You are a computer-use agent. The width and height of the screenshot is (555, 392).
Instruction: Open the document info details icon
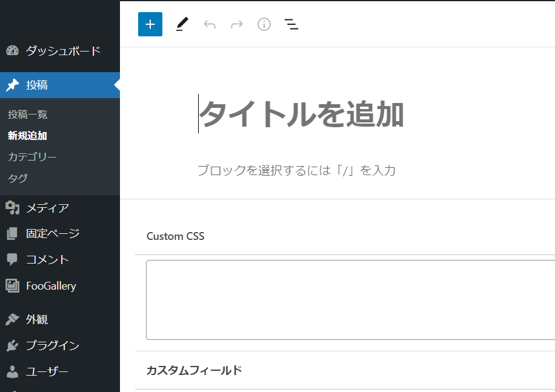pos(264,24)
